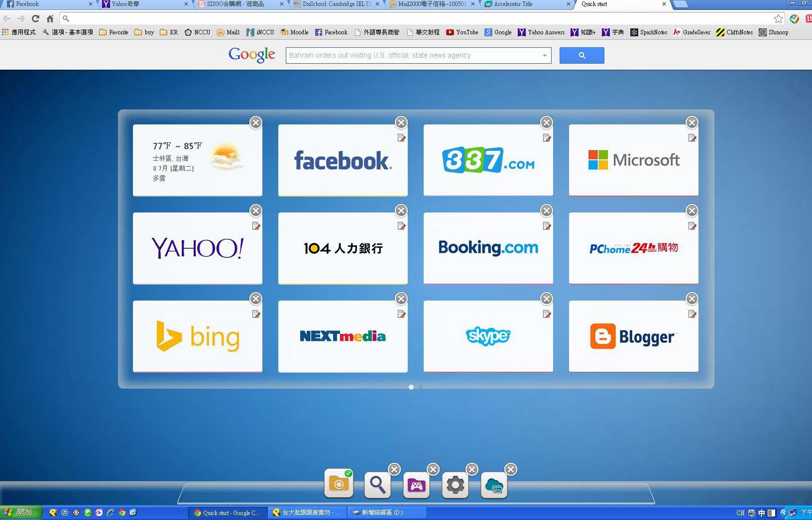Viewport: 812px width, 520px height.
Task: Remove the Microsoft tile with its X
Action: point(692,122)
